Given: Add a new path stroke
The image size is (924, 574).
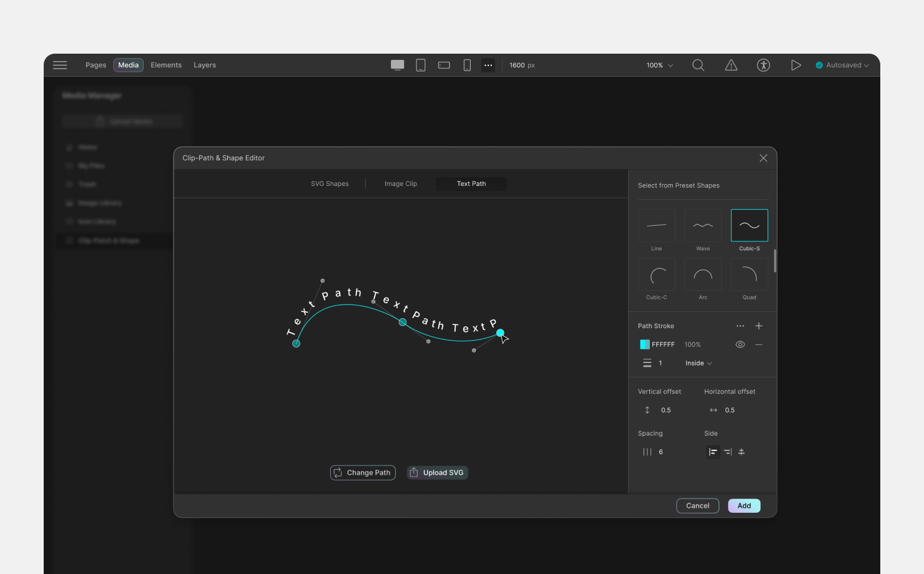Looking at the screenshot, I should pos(759,326).
